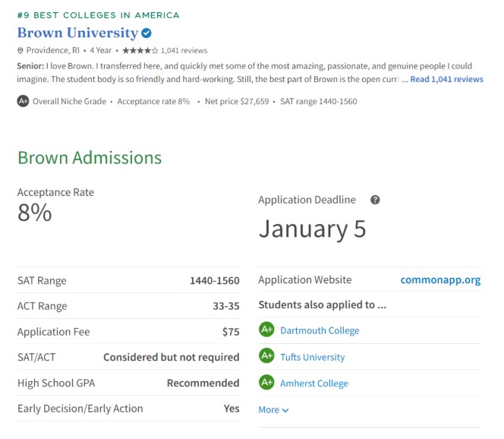
Task: Visit the commonapp.org link
Action: point(440,280)
